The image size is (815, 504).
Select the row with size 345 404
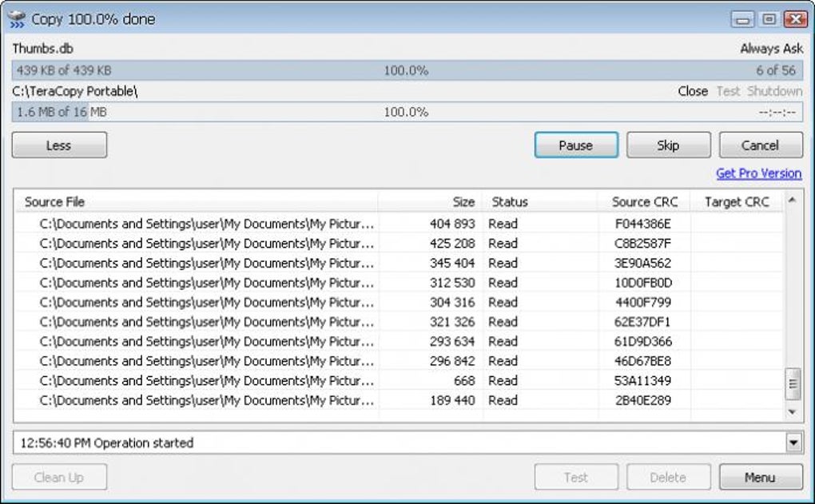[400, 264]
